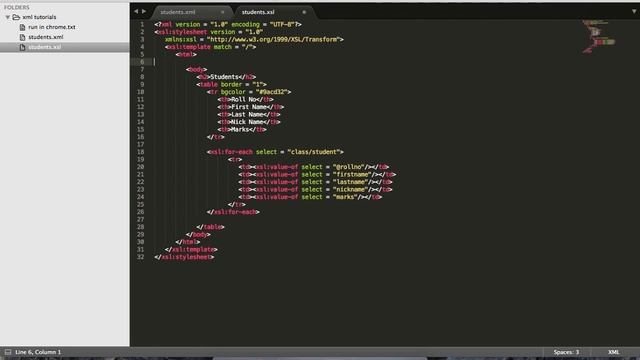Viewport: 640px width, 360px height.
Task: Click the Marks header text
Action: pos(240,129)
